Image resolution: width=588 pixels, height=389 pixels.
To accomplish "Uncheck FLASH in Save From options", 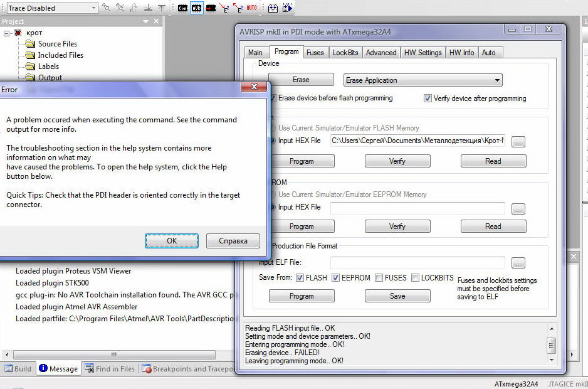I will coord(300,278).
